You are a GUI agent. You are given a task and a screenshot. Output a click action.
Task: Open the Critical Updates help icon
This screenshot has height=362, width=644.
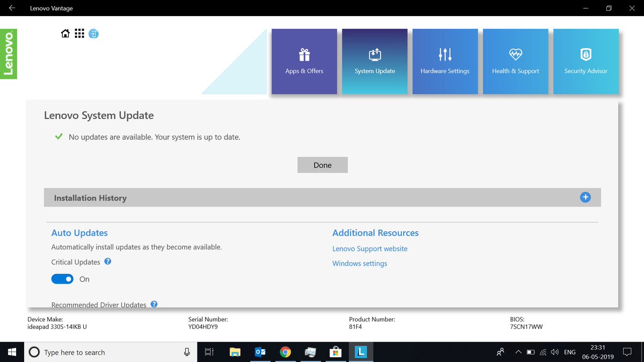click(108, 262)
